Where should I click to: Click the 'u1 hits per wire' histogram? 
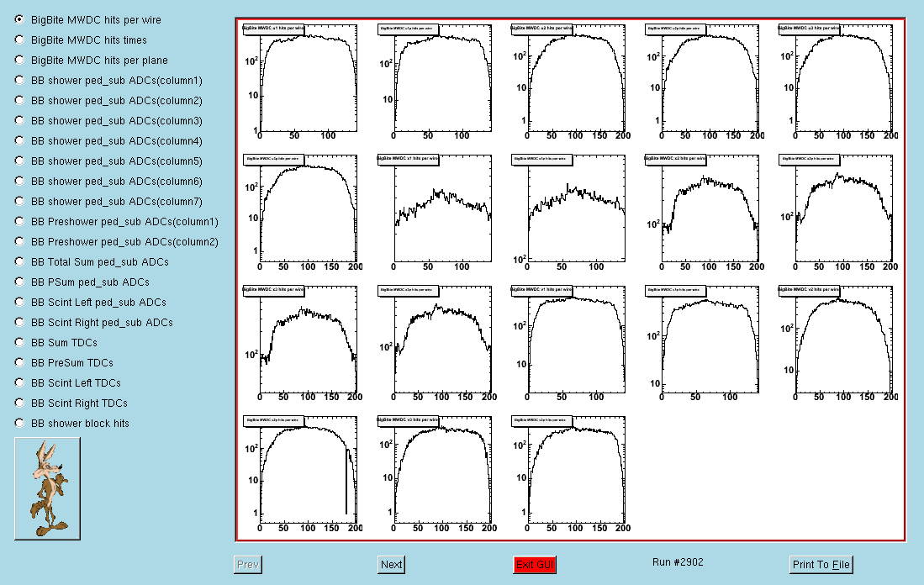click(x=309, y=78)
